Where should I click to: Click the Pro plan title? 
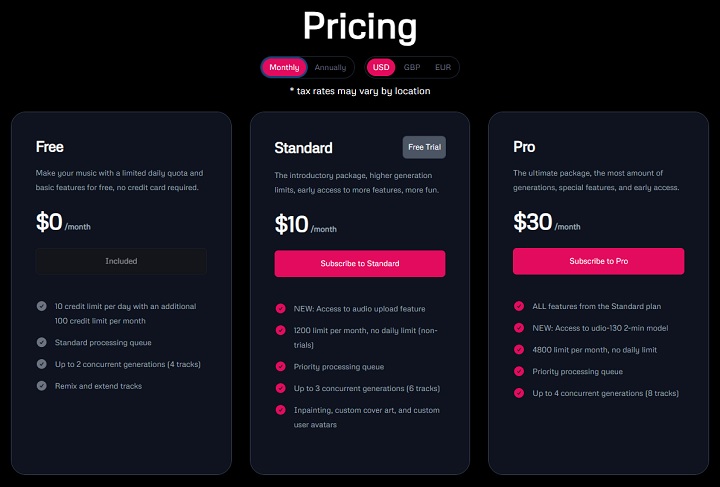coord(524,147)
